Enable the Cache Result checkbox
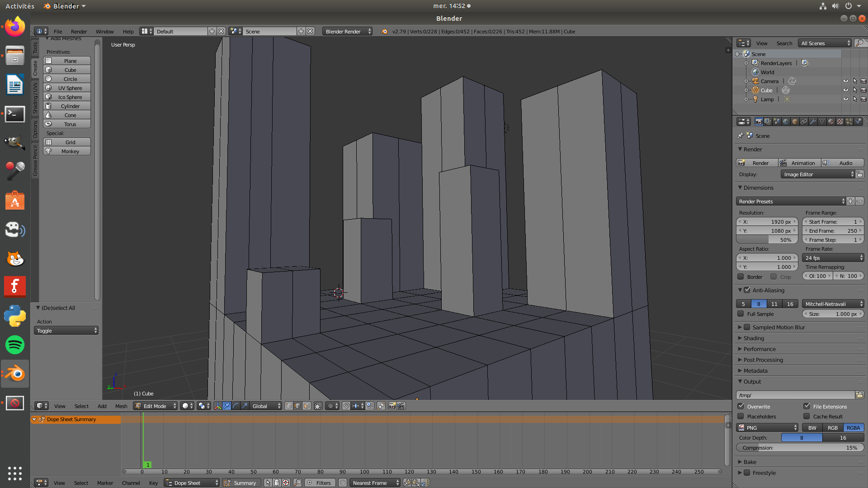The image size is (868, 488). tap(807, 416)
